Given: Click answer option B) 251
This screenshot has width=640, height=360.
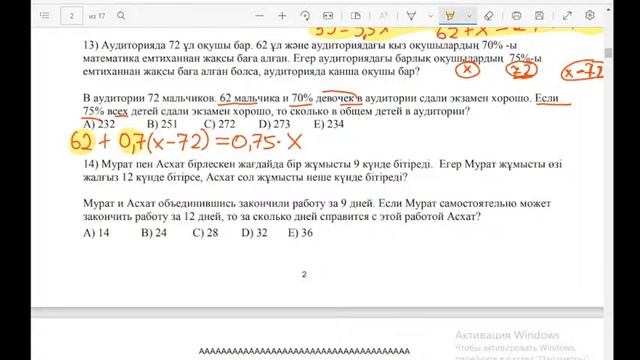Looking at the screenshot, I should [162, 124].
